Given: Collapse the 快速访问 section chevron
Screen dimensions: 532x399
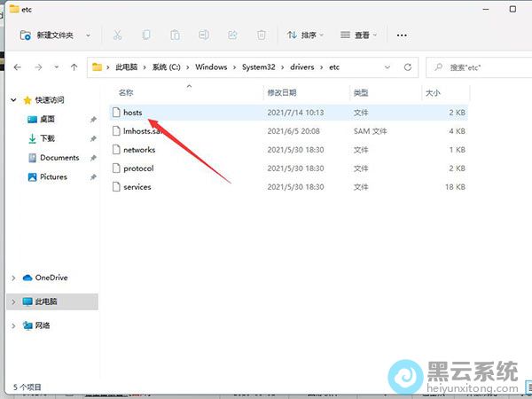Looking at the screenshot, I should point(12,100).
